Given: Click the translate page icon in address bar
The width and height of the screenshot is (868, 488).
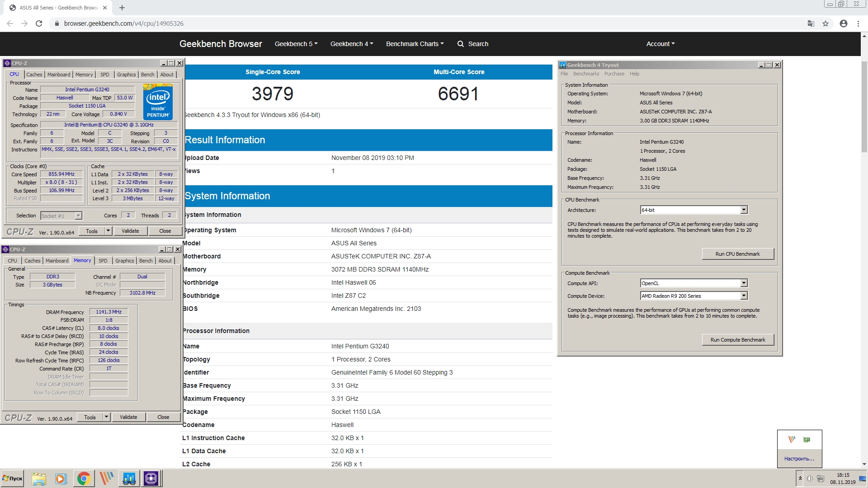Looking at the screenshot, I should click(x=811, y=23).
